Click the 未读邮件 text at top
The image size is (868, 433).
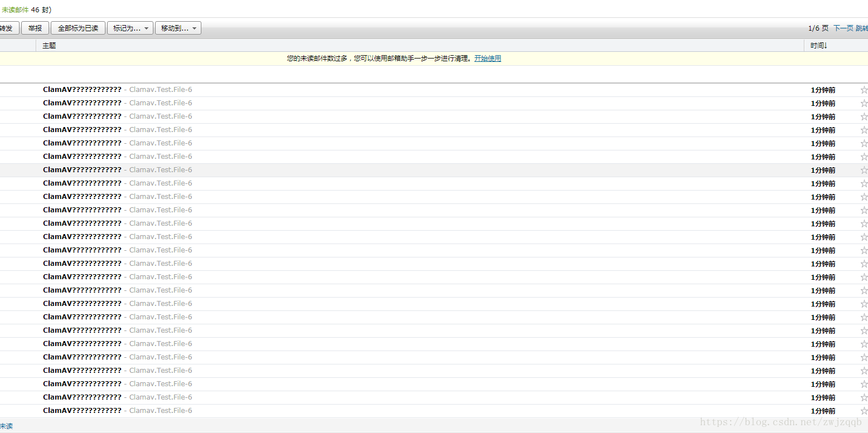tap(15, 9)
